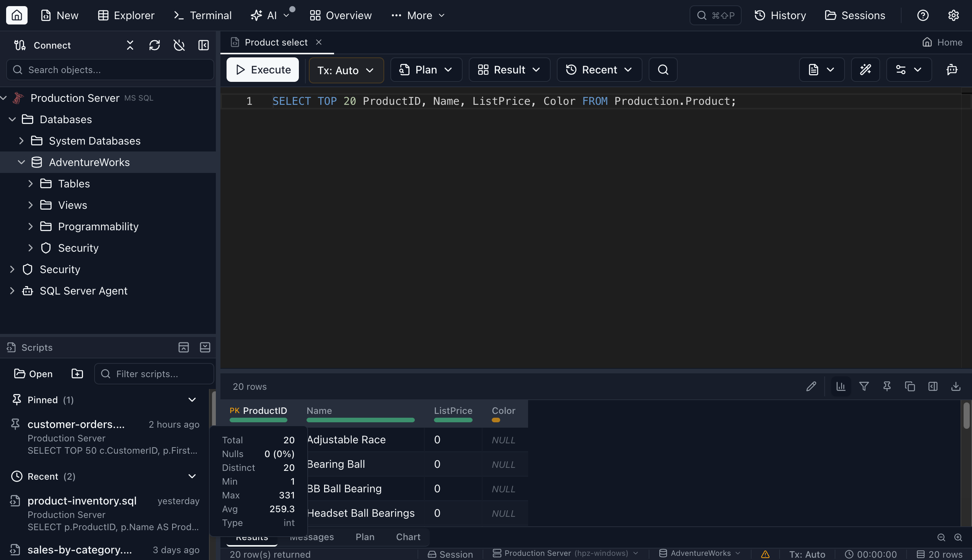Viewport: 972px width, 560px height.
Task: Open the document options dropdown in toolbar
Action: click(x=822, y=70)
